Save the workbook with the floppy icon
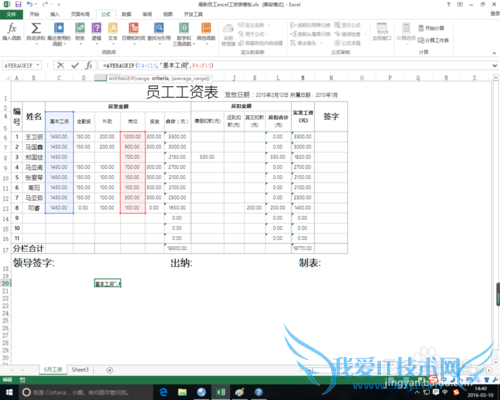Viewport: 500px width, 400px height. pyautogui.click(x=18, y=4)
